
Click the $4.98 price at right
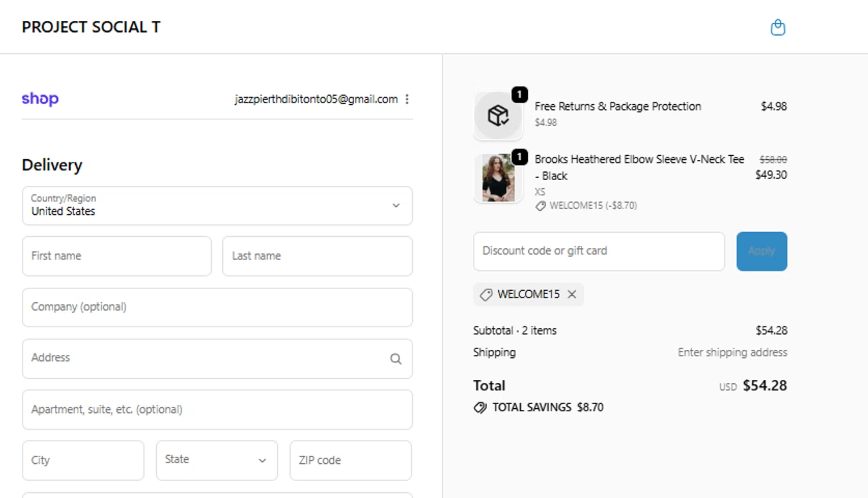coord(774,107)
